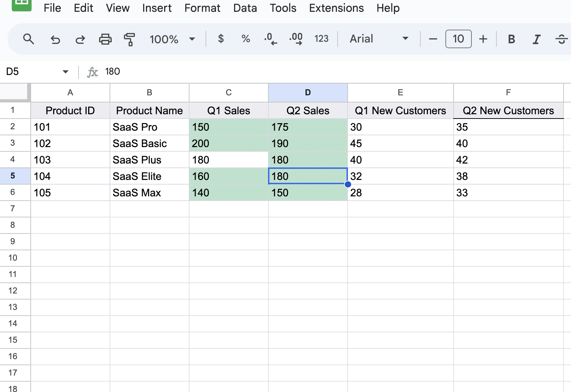
Task: Click the search menus magnifier icon
Action: tap(29, 39)
